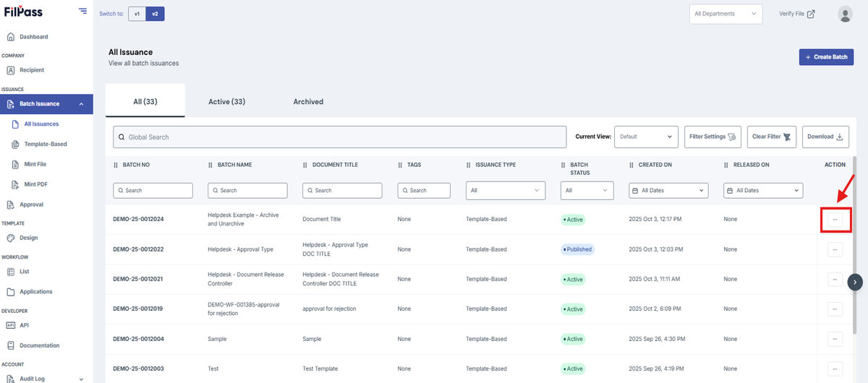Viewport: 868px width, 383px height.
Task: Open Filter Settings
Action: (712, 137)
